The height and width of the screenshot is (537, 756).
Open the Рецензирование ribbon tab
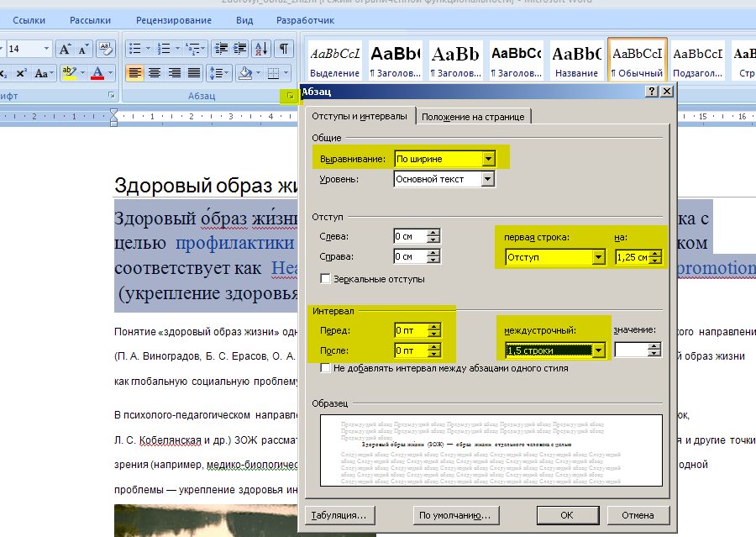[174, 20]
